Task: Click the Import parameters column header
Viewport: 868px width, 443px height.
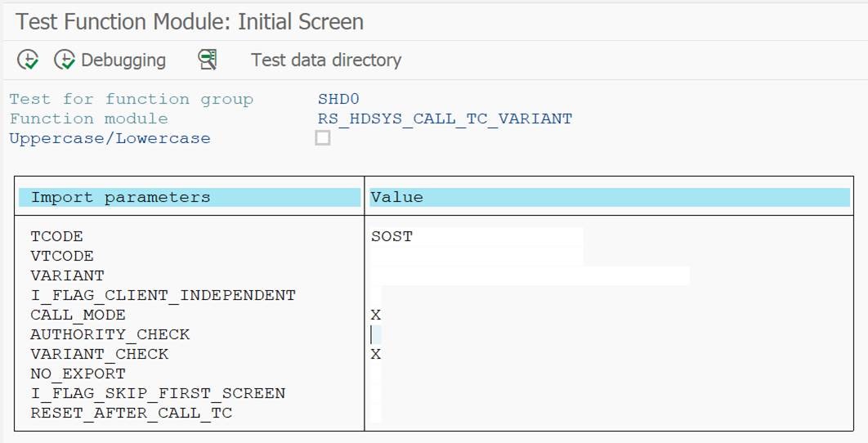Action: point(120,197)
